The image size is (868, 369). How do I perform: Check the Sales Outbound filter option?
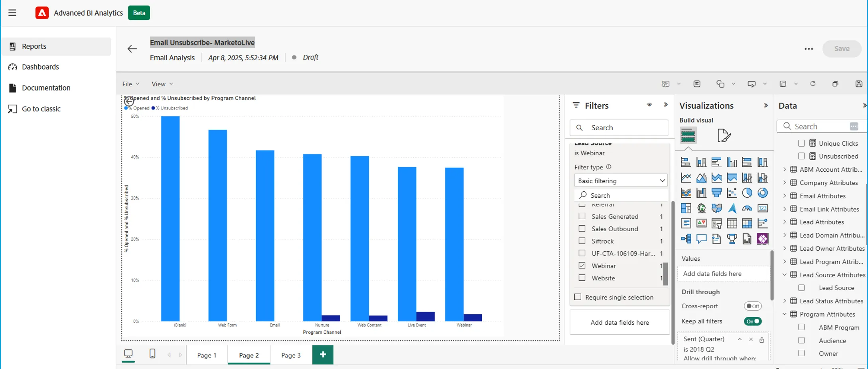pyautogui.click(x=582, y=228)
